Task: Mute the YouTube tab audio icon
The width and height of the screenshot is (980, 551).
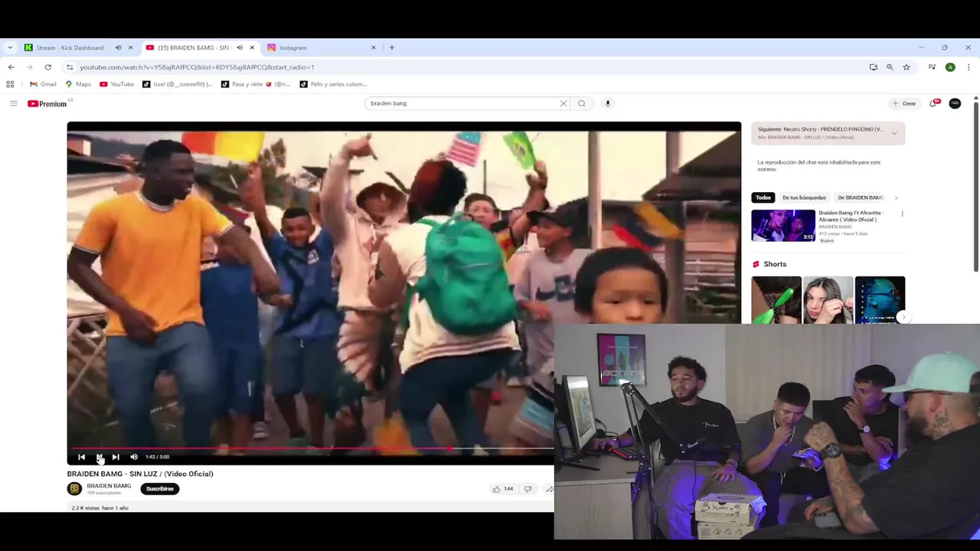Action: [240, 47]
